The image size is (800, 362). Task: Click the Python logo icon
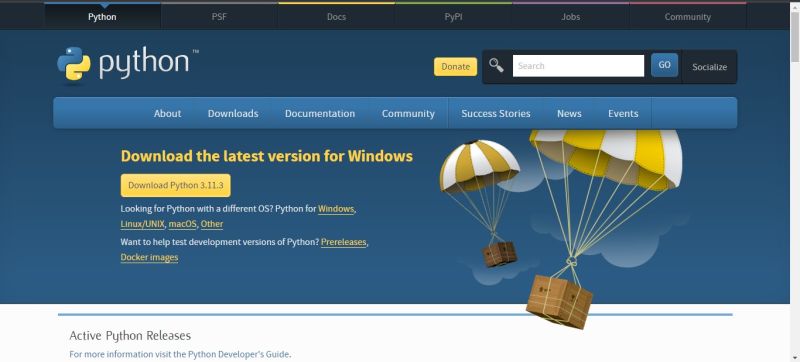[74, 64]
